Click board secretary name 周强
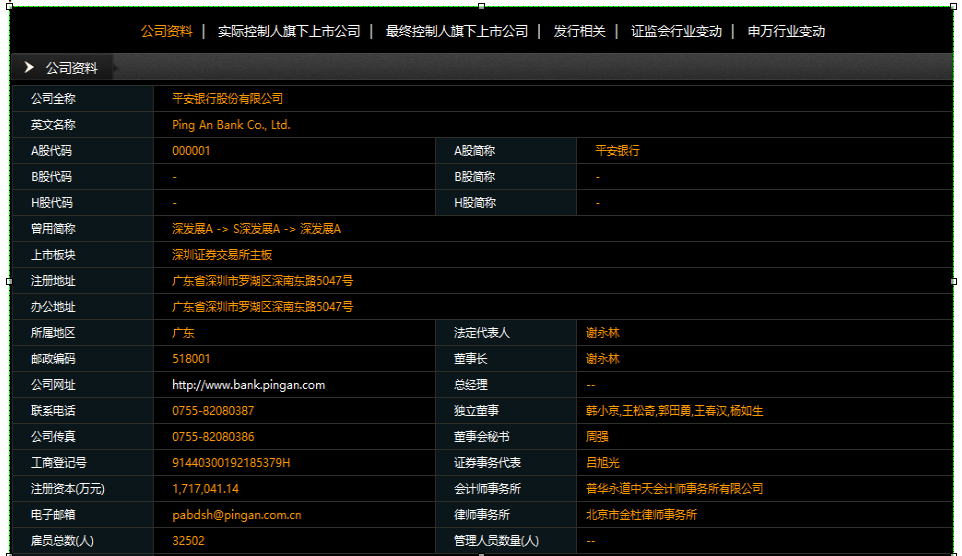The width and height of the screenshot is (962, 556). (x=597, y=437)
